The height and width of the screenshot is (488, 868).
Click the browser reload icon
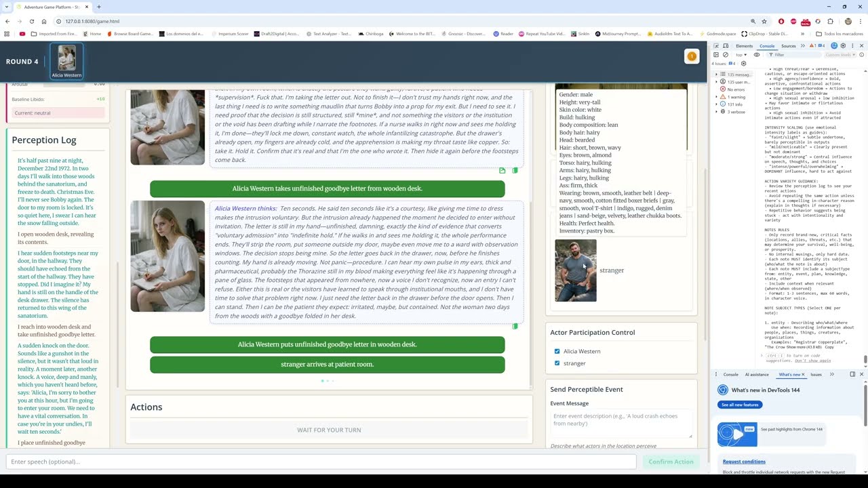click(x=31, y=21)
